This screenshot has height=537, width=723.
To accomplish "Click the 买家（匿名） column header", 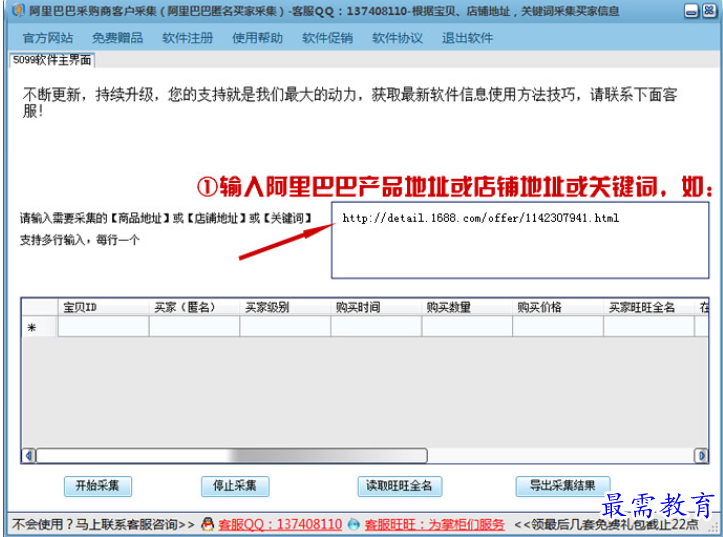I will [x=194, y=307].
